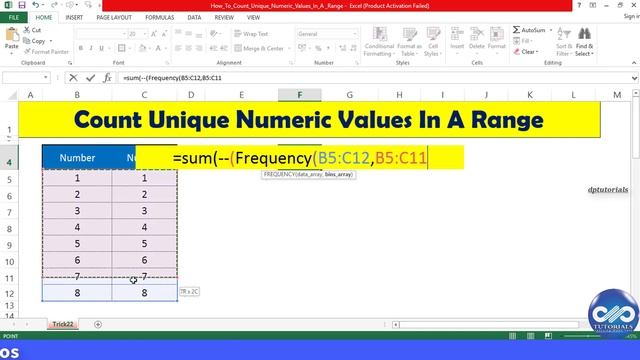Click Cell Styles icon
The width and height of the screenshot is (640, 360).
point(433,42)
